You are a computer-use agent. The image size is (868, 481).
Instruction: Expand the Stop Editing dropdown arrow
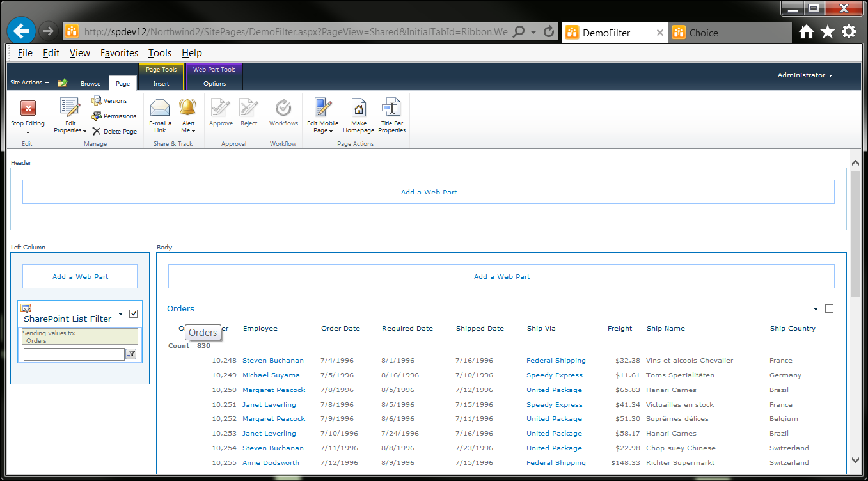[28, 133]
